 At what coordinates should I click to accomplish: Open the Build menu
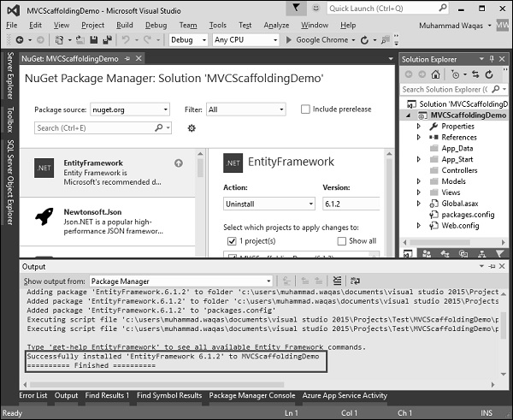(x=125, y=25)
